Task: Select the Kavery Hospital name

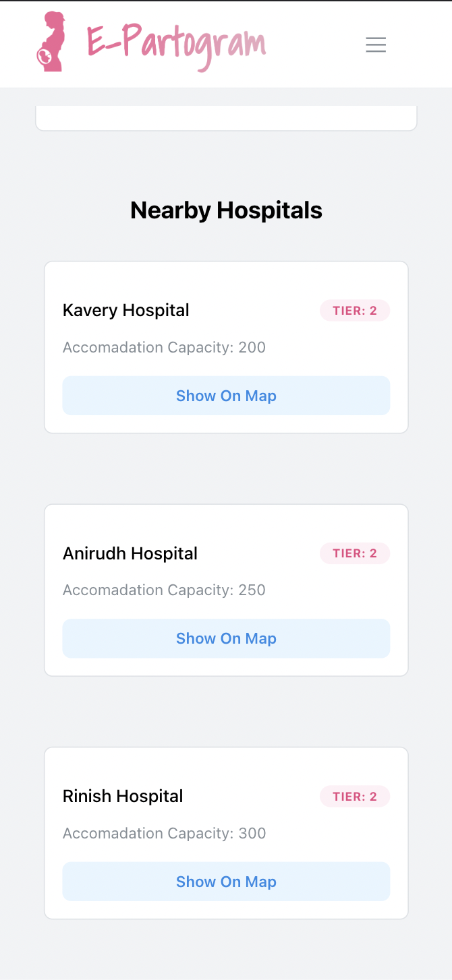Action: point(126,311)
